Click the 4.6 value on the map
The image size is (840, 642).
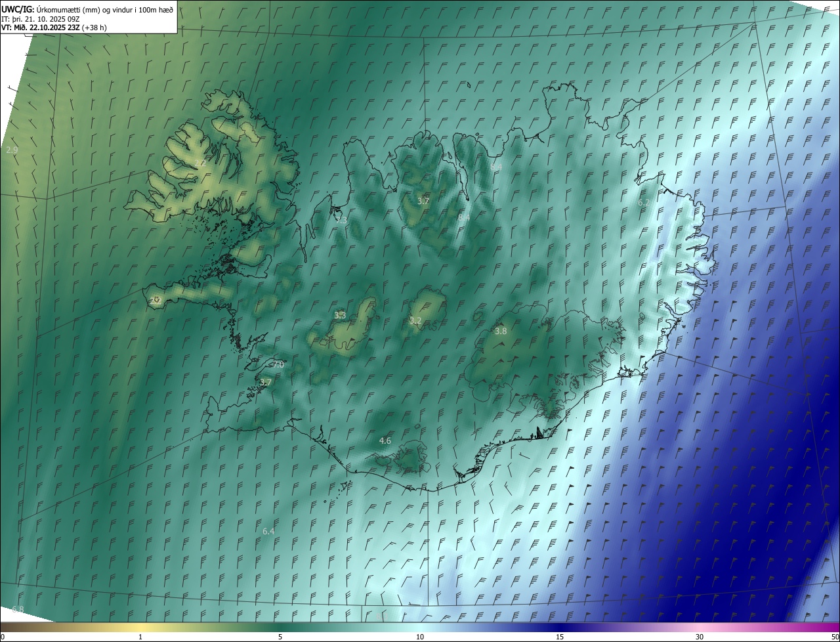(385, 441)
